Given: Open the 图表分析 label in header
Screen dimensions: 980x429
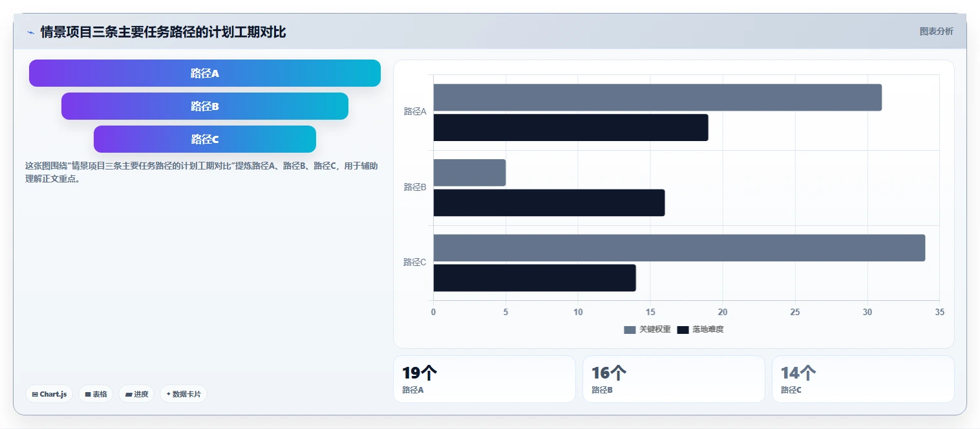Looking at the screenshot, I should click(x=936, y=31).
